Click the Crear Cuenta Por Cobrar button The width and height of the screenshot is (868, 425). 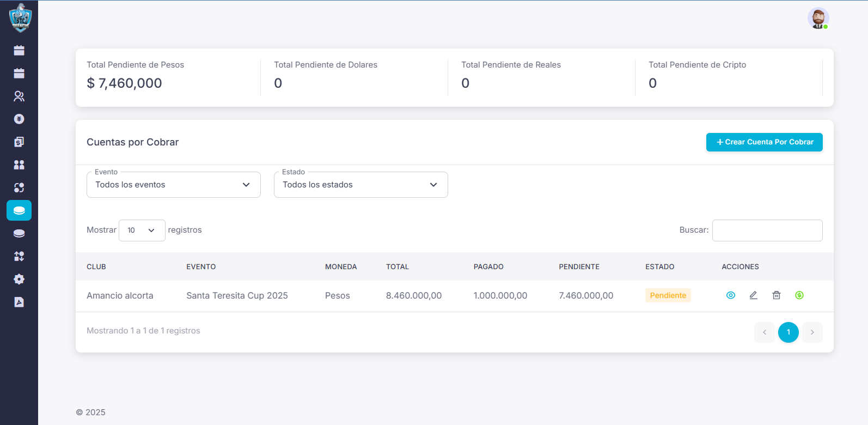coord(764,142)
